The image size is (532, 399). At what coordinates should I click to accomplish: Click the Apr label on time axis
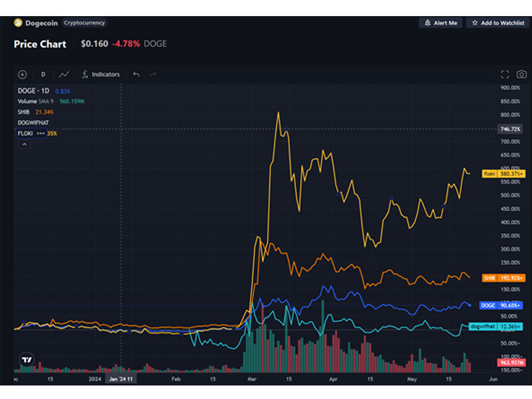click(x=333, y=379)
